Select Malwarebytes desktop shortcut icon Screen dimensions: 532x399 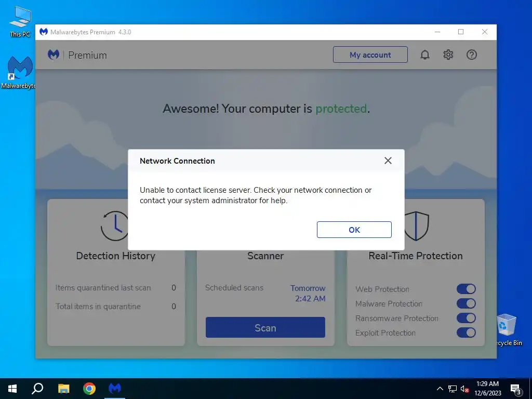[19, 72]
